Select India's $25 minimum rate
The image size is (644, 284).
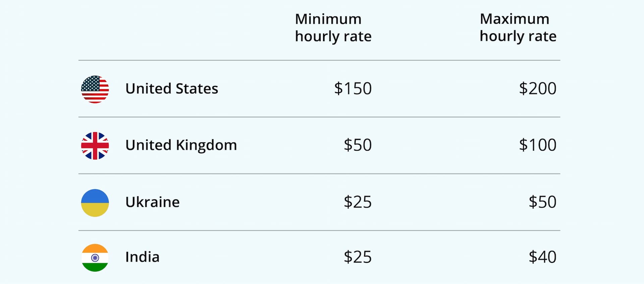[358, 257]
